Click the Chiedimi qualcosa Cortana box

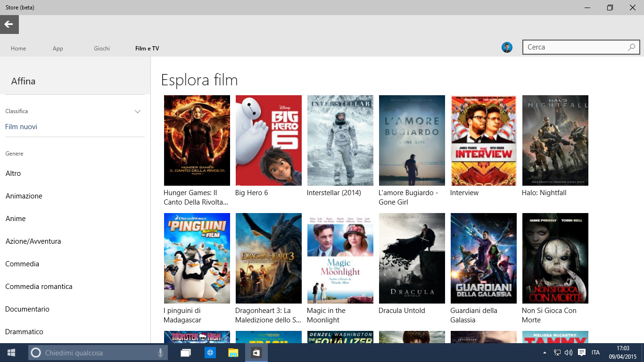pos(97,353)
